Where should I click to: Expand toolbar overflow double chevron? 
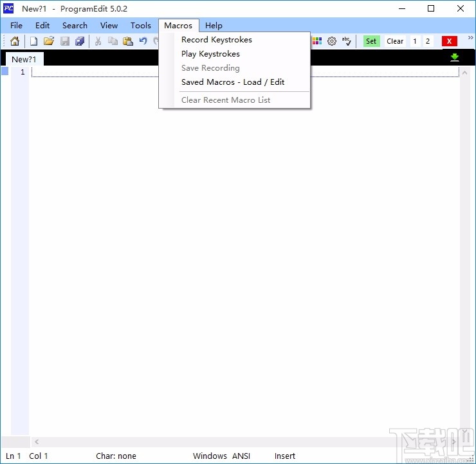click(471, 38)
